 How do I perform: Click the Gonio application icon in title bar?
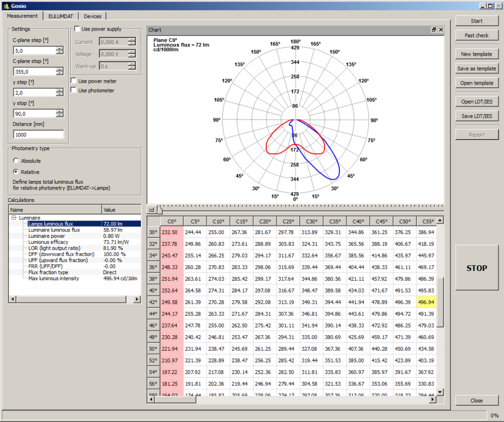pyautogui.click(x=5, y=5)
